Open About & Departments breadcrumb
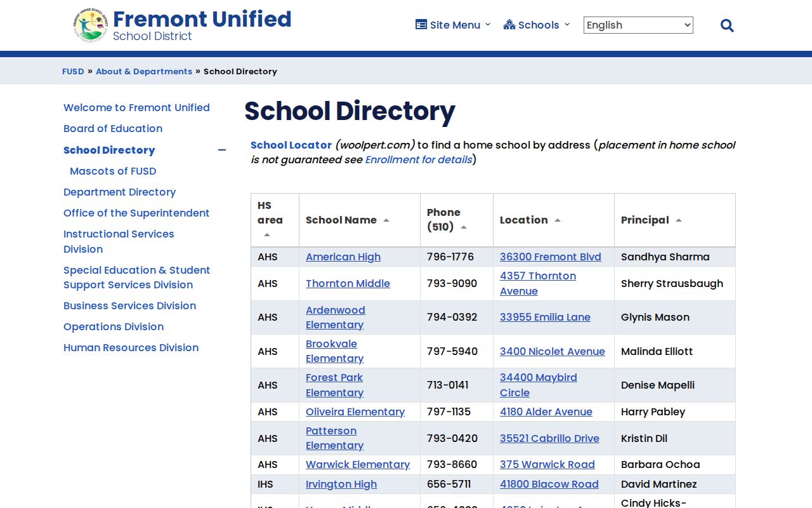The height and width of the screenshot is (508, 812). coord(144,71)
